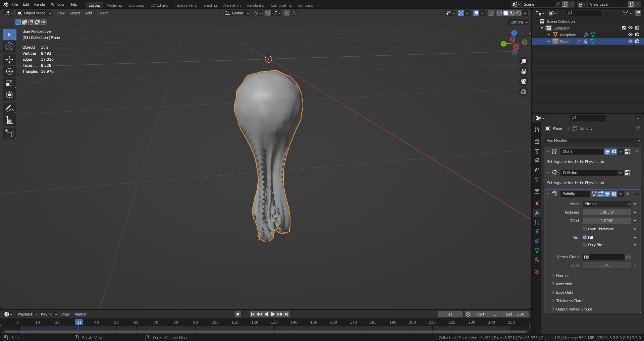
Task: Select the Select Box tool
Action: click(x=9, y=35)
